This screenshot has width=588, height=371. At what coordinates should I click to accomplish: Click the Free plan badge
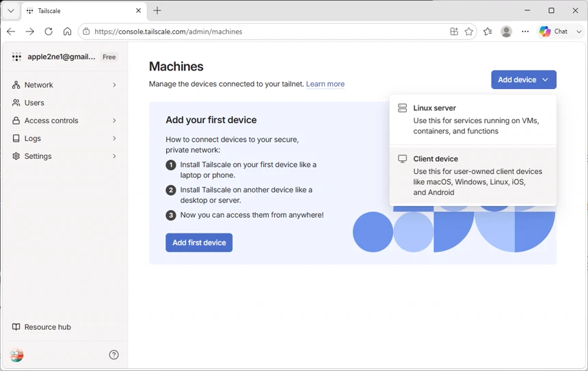[109, 57]
